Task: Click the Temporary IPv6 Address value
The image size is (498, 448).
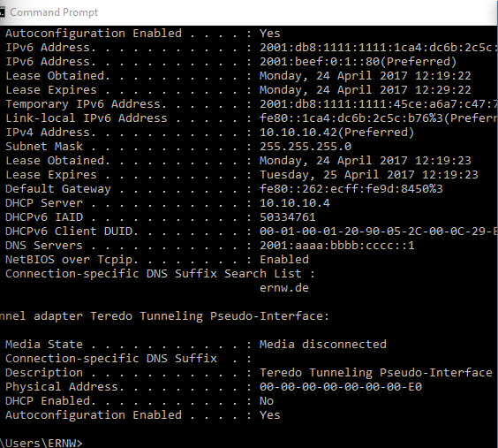Action: [x=379, y=104]
